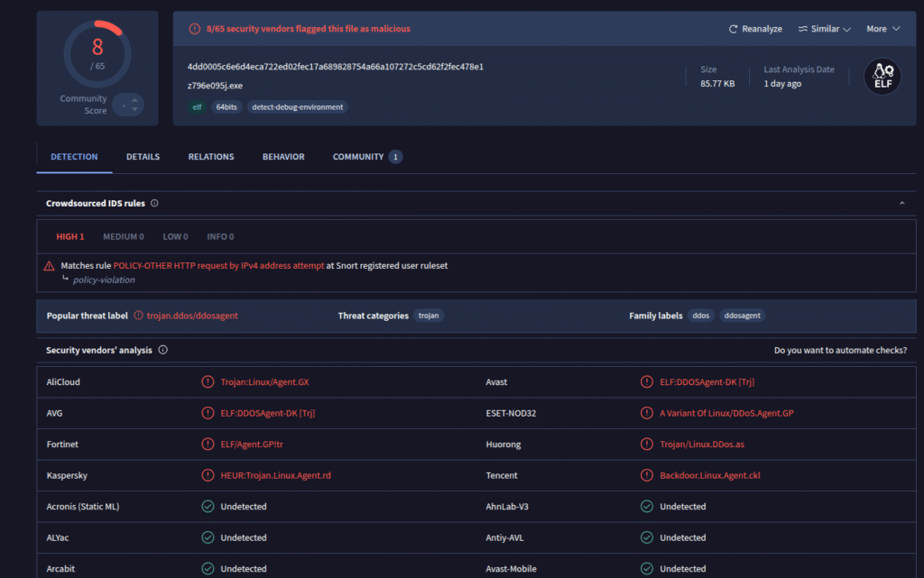924x578 pixels.
Task: Click the warning triangle on Snort rule
Action: coord(50,266)
